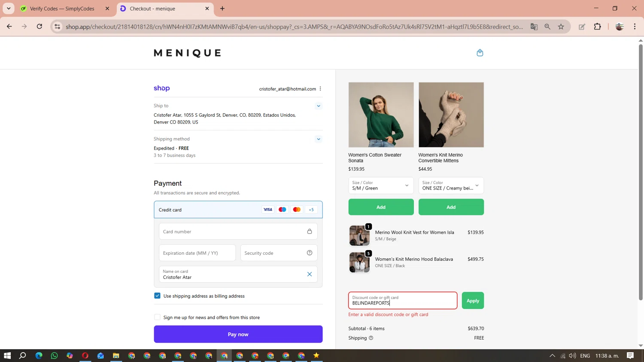Open Chrome three-dot menu

click(635, 27)
